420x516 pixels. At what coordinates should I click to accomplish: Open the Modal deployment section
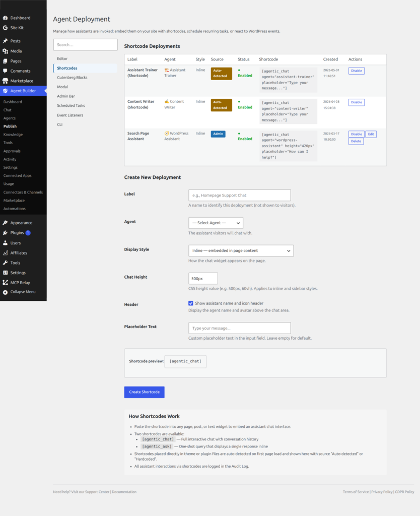(x=62, y=87)
